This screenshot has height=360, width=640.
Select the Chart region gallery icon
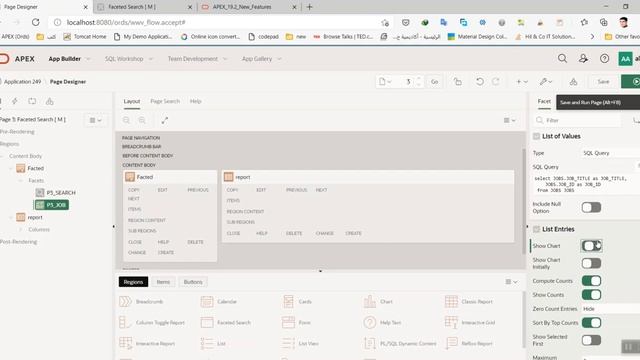pyautogui.click(x=370, y=302)
